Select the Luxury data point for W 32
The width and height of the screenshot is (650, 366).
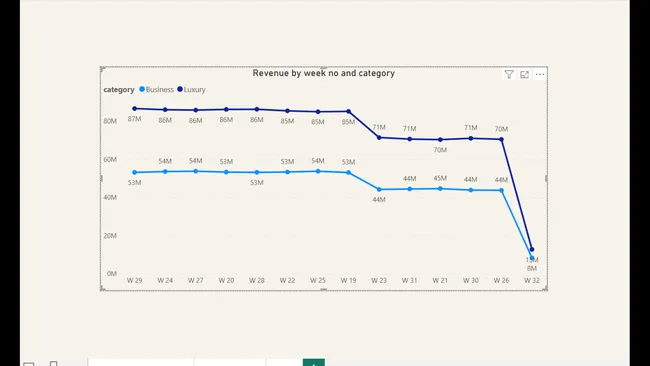tap(532, 250)
